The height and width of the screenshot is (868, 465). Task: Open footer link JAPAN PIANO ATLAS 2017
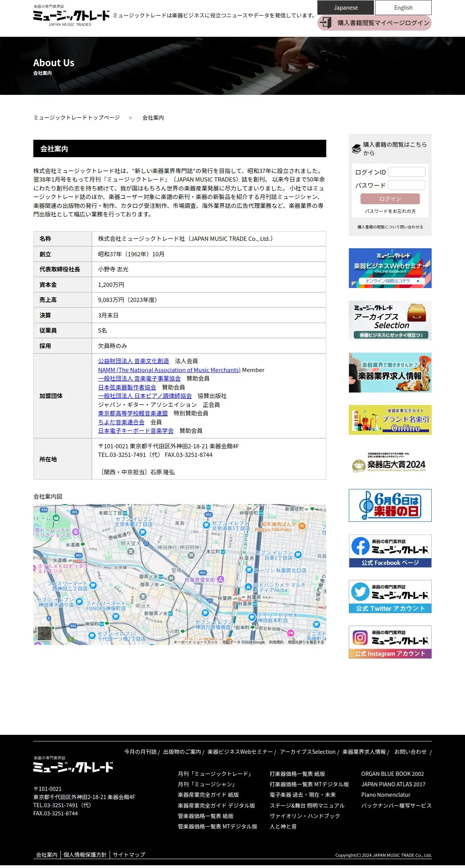tap(393, 784)
